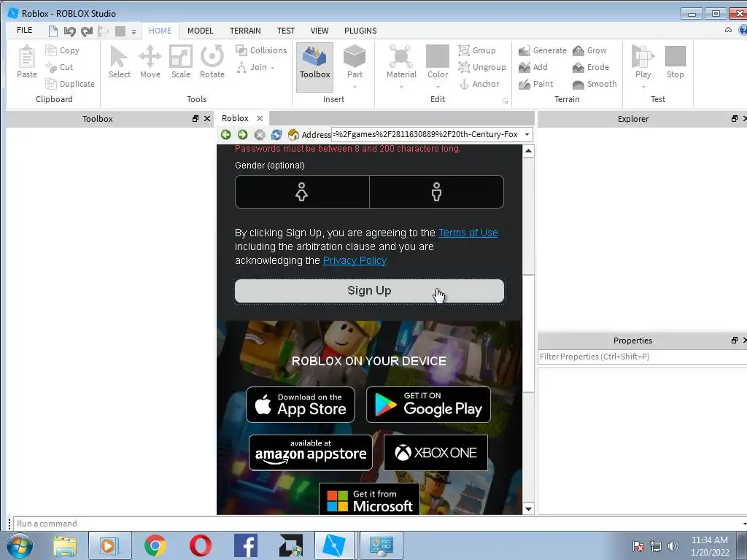This screenshot has height=560, width=747.
Task: Go forward in the embedded browser
Action: click(x=242, y=135)
